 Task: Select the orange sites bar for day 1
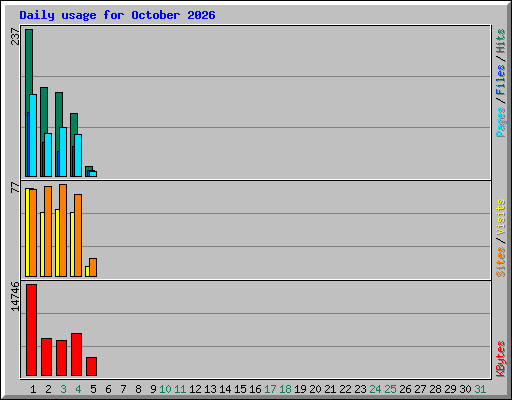click(x=33, y=233)
